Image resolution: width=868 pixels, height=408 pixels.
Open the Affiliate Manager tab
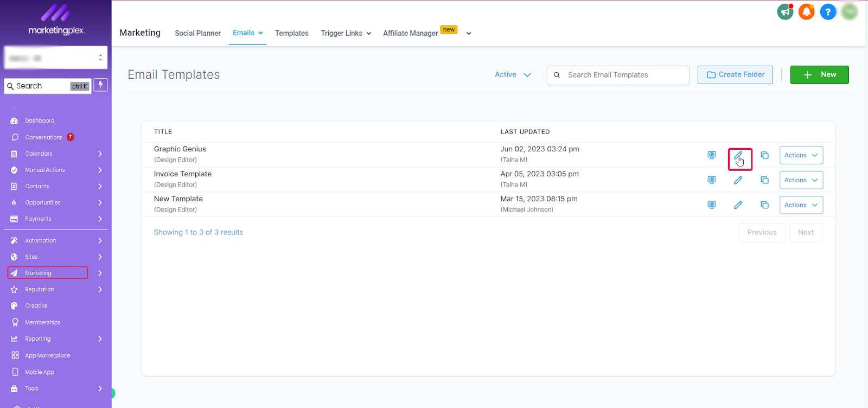[x=411, y=33]
